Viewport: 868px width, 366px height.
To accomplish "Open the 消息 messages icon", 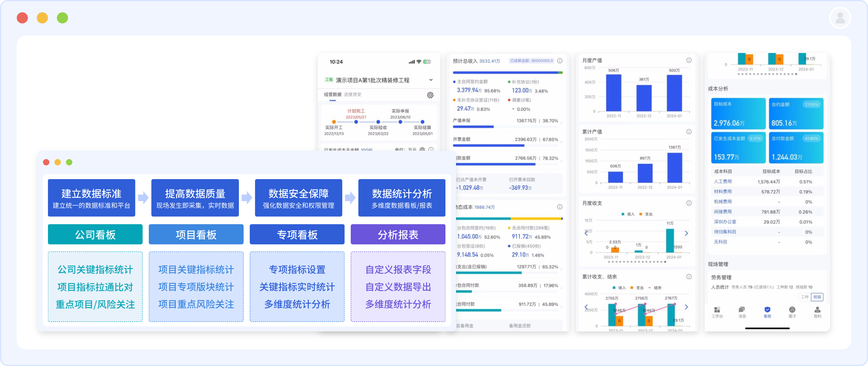I will (x=742, y=312).
